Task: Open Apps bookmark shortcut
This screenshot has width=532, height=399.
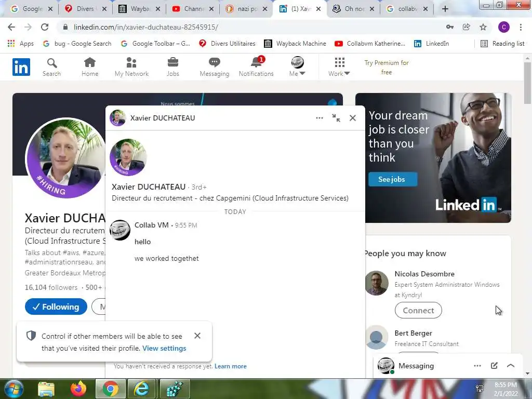Action: 21,44
